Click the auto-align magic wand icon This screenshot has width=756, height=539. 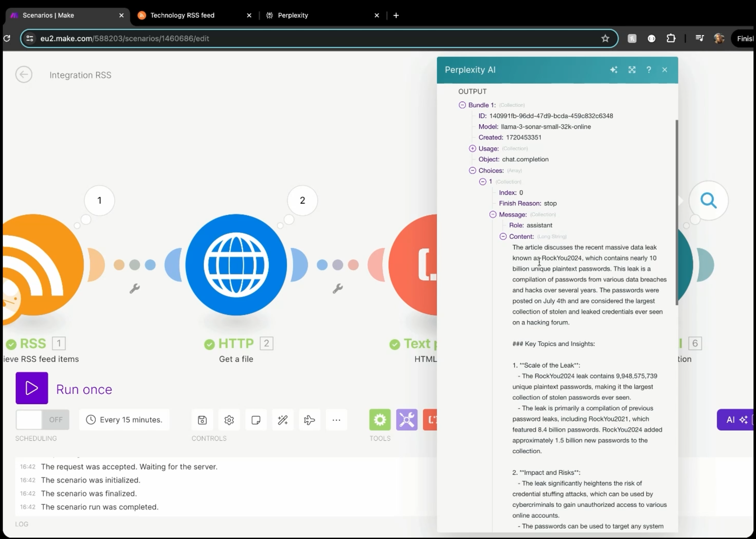click(283, 420)
